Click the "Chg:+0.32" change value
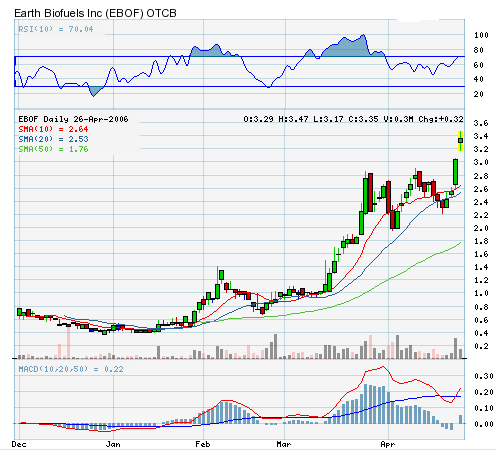Image resolution: width=496 pixels, height=457 pixels. 441,119
